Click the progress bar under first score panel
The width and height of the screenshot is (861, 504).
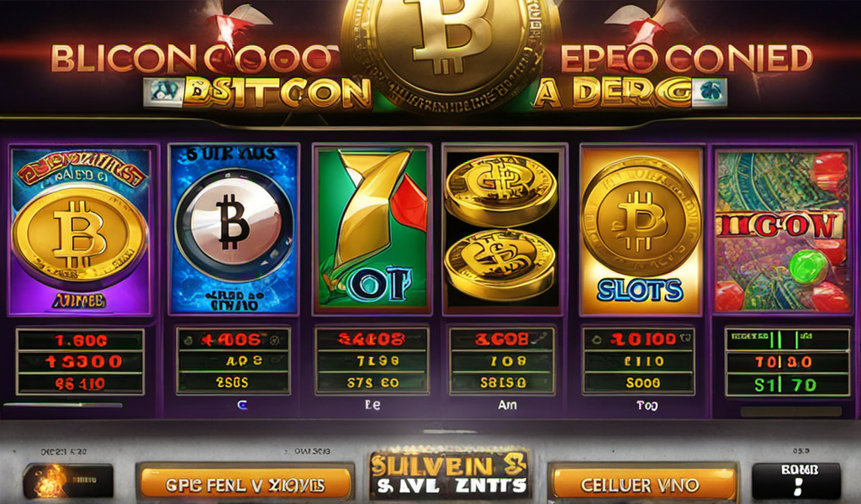click(63, 405)
